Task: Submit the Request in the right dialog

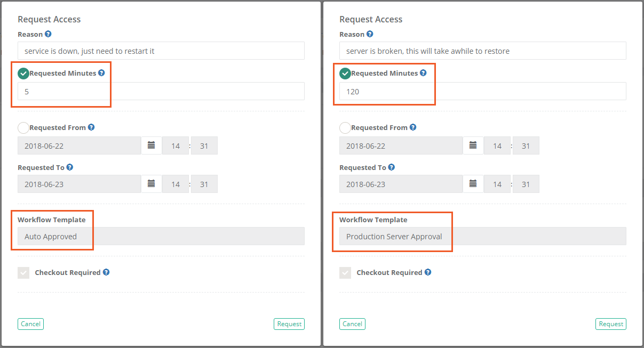Action: point(610,323)
